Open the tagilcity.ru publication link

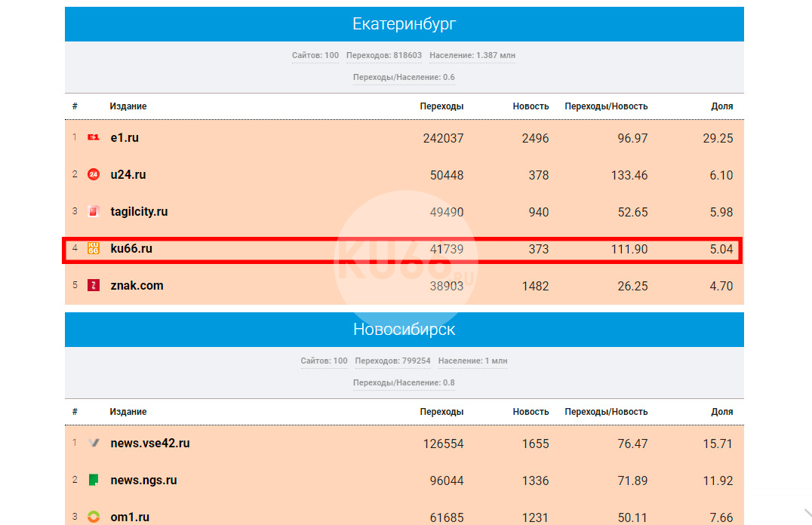(139, 211)
